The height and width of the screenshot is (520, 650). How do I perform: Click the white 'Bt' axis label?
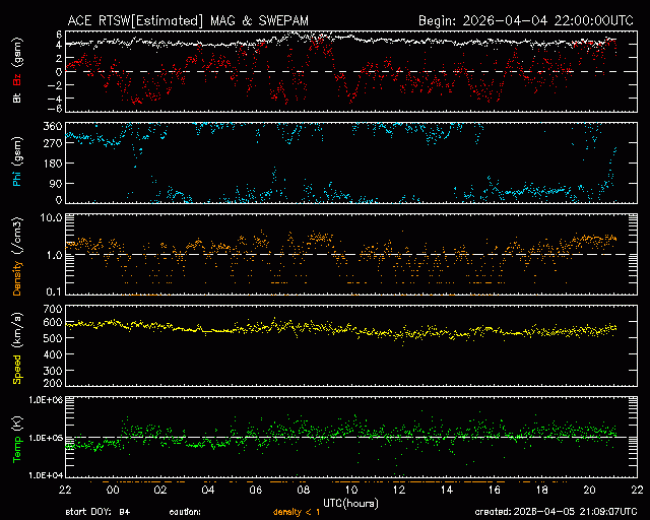[x=17, y=98]
